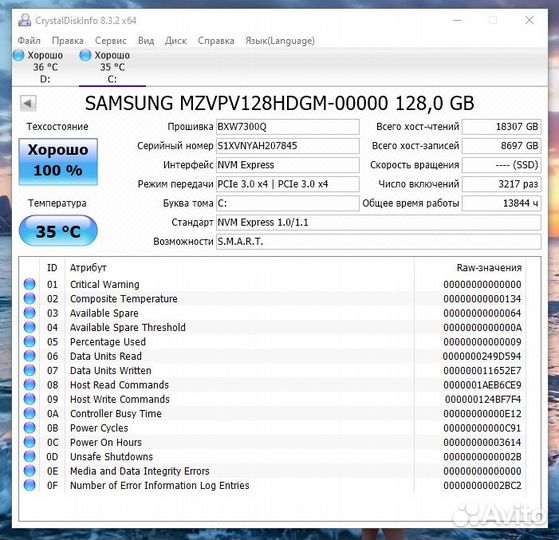Click the status icon for Data Units Read
The height and width of the screenshot is (540, 559).
pos(30,356)
